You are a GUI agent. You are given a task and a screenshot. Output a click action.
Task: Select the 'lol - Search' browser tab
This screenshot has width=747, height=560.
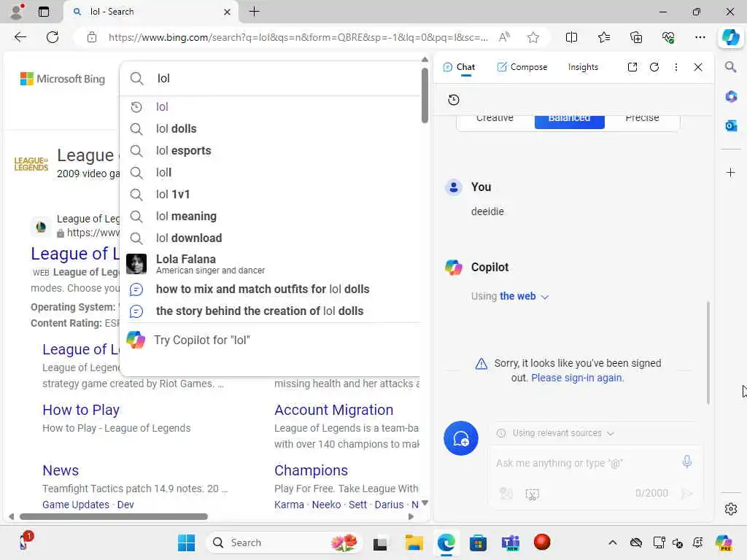click(x=150, y=12)
